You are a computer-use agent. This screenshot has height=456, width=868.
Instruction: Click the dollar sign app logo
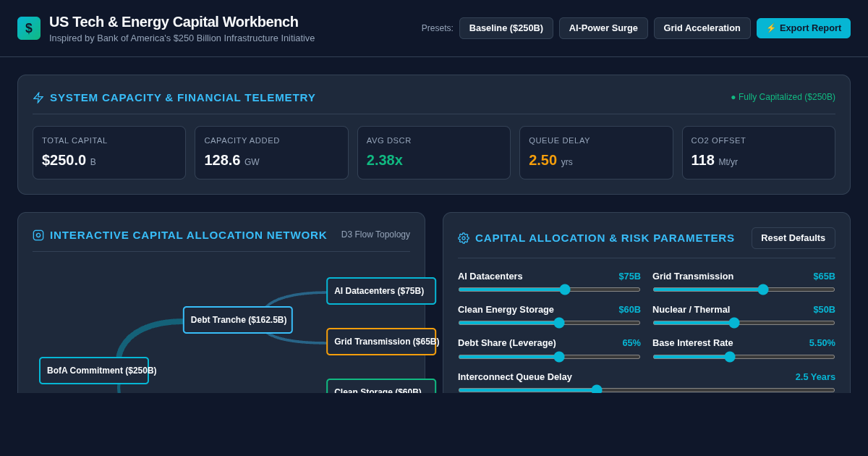click(29, 28)
